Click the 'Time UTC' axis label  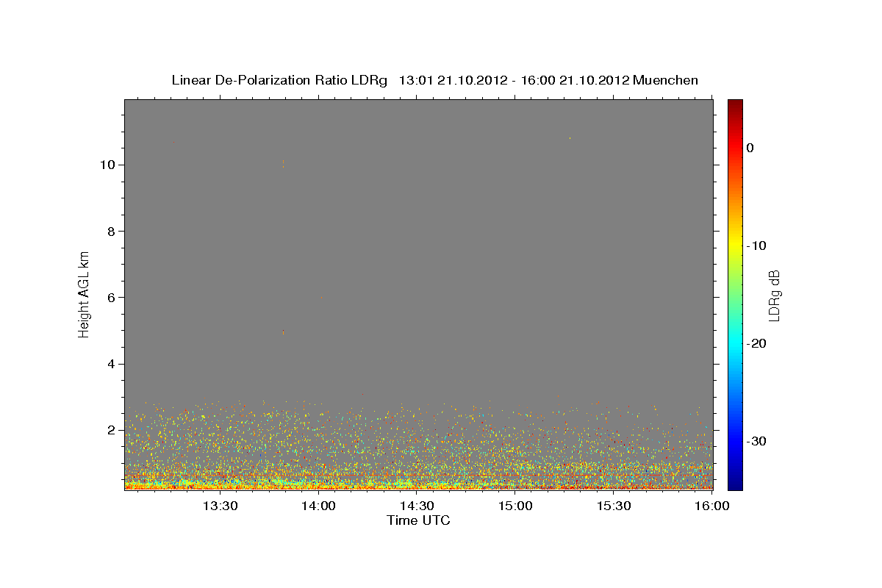click(x=418, y=520)
